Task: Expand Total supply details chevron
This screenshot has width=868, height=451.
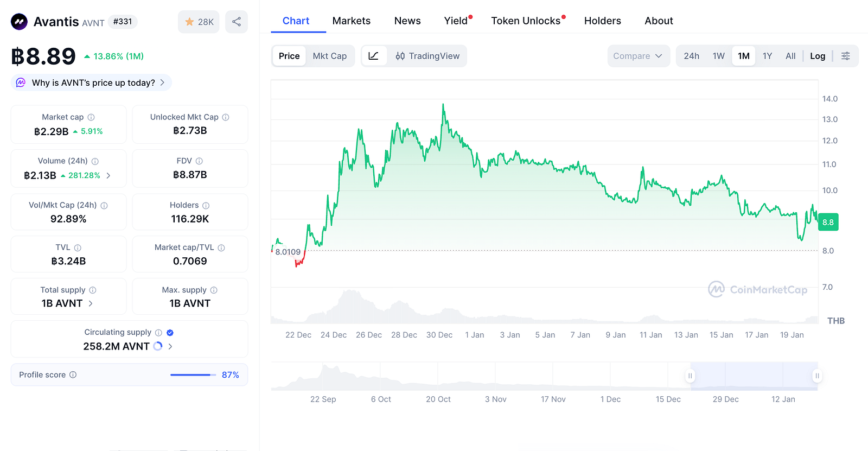Action: (x=91, y=303)
